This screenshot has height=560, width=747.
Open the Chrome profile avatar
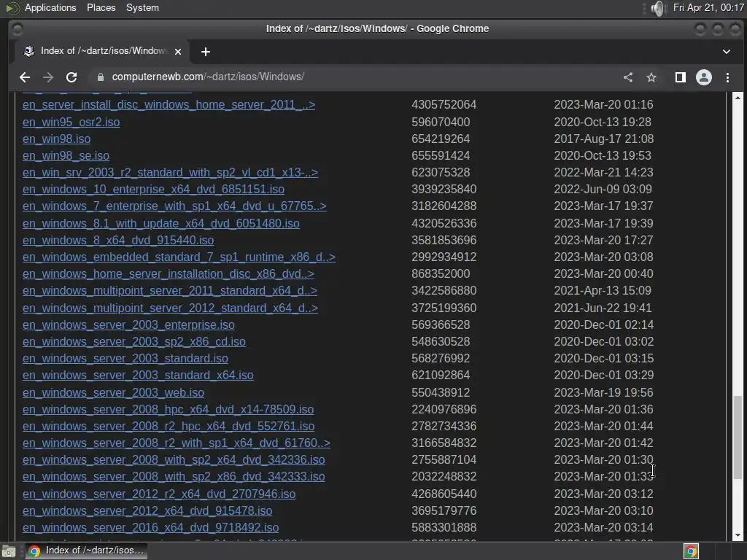coord(704,77)
